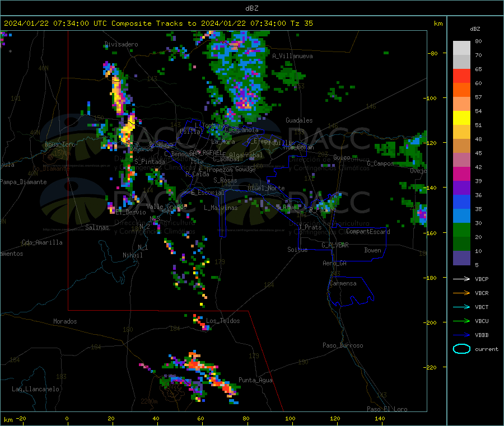Click the VBCP legend label
This screenshot has height=426, width=504.
click(482, 279)
